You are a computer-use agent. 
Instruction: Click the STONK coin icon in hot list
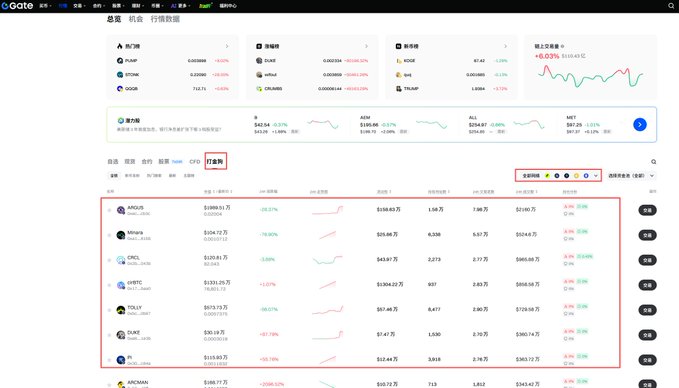pyautogui.click(x=120, y=74)
